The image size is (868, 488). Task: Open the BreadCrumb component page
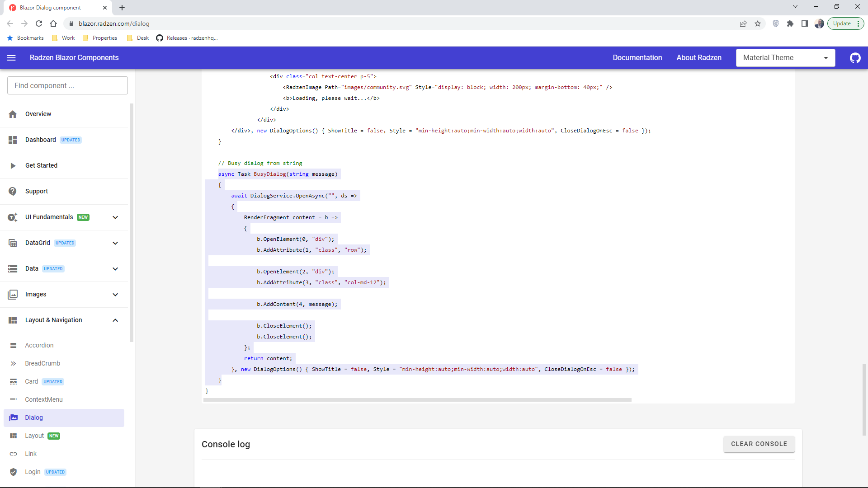(42, 364)
